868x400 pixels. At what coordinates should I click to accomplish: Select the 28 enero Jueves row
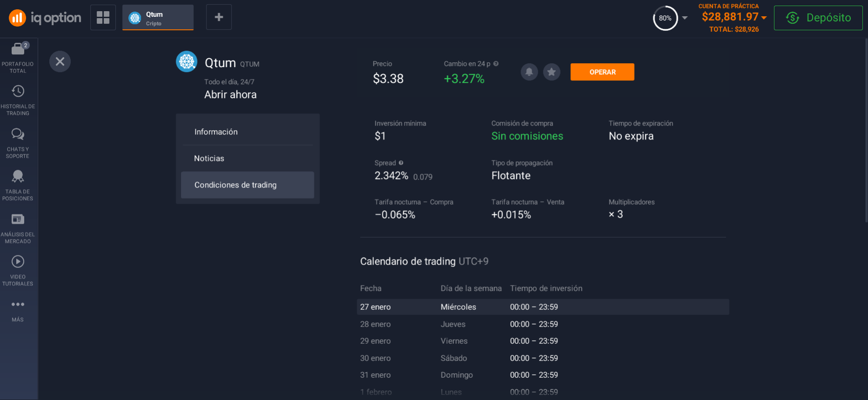pos(543,324)
